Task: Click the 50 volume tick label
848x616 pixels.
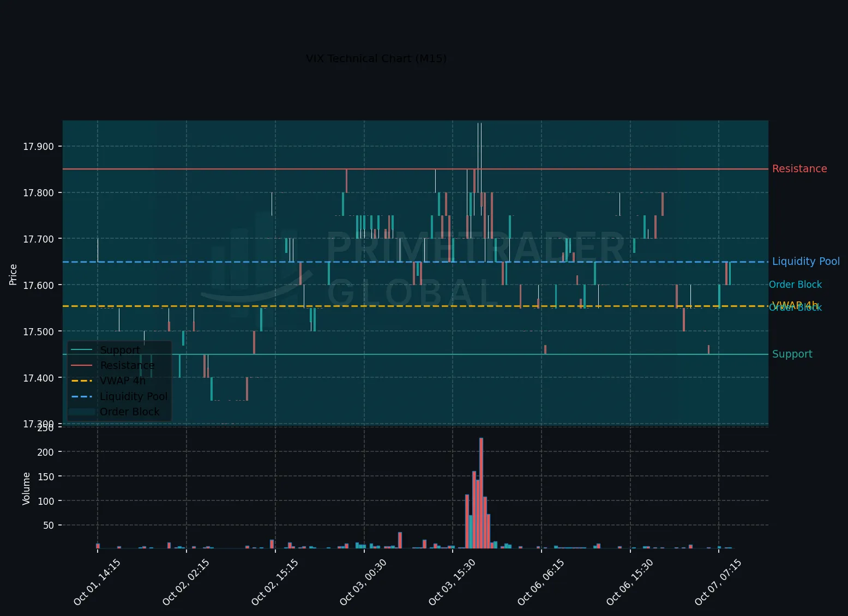Action: point(49,526)
